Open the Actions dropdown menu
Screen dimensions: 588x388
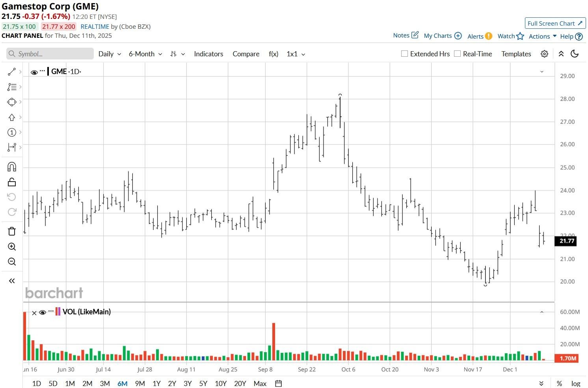pyautogui.click(x=543, y=36)
